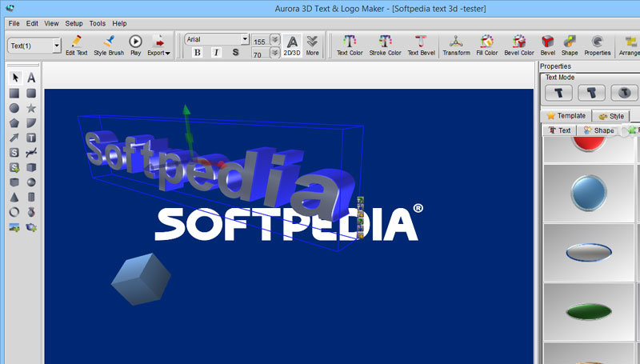Switch to the Text sub-tab
Image resolution: width=640 pixels, height=364 pixels.
tap(559, 130)
